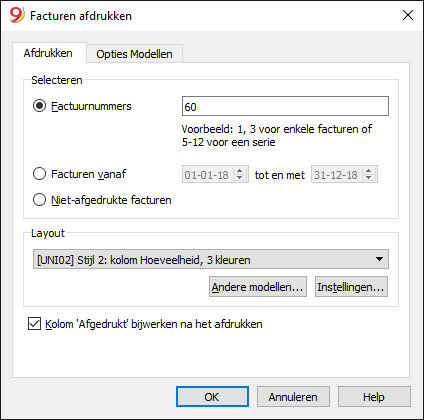Switch to the Opties Modellen tab
Viewport: 424px width, 420px height.
[x=134, y=54]
